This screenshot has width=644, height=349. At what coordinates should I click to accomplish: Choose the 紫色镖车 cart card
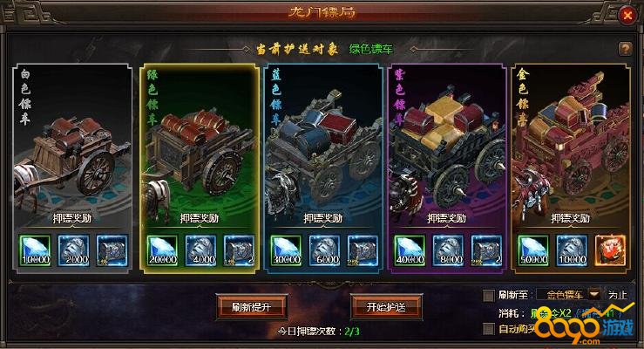click(x=447, y=168)
